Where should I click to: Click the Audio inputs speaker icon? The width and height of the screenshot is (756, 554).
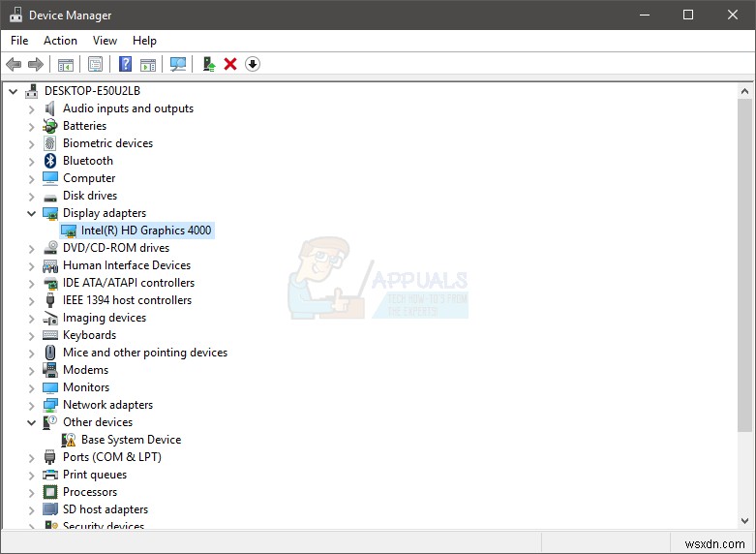click(50, 108)
